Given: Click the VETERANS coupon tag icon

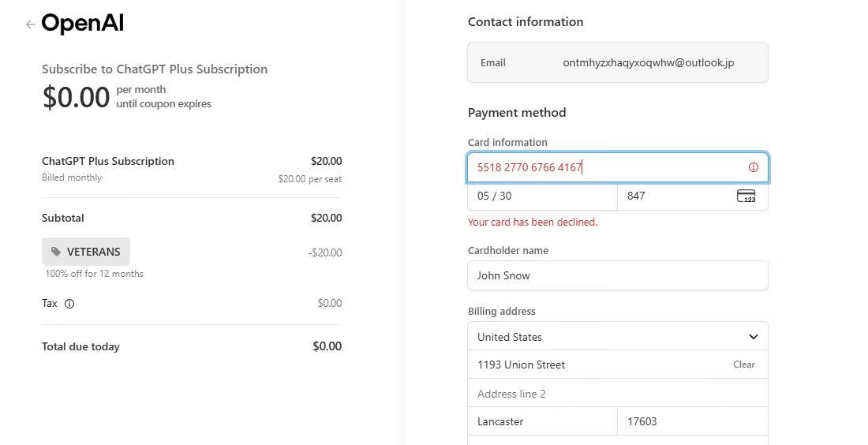Looking at the screenshot, I should click(56, 252).
